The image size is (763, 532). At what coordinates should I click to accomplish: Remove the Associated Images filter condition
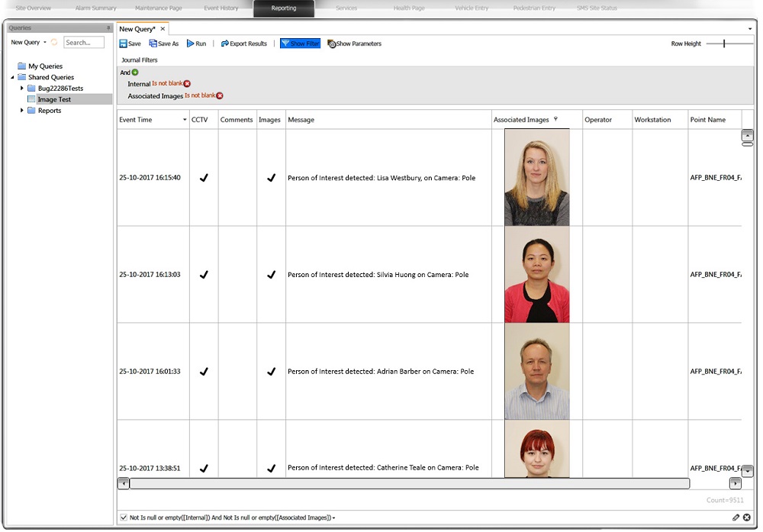tap(220, 96)
